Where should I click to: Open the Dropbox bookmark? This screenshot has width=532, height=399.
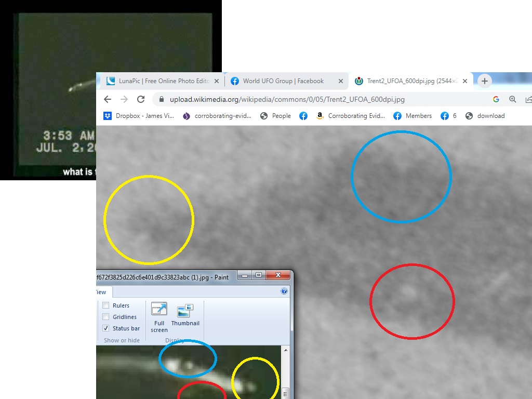coord(139,116)
